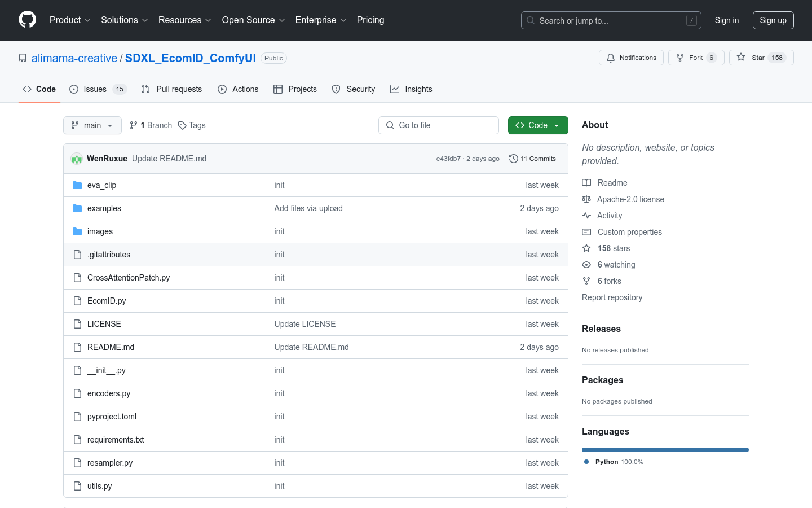Open the SDXL_EcomID_ComfyUI repository link

point(191,58)
